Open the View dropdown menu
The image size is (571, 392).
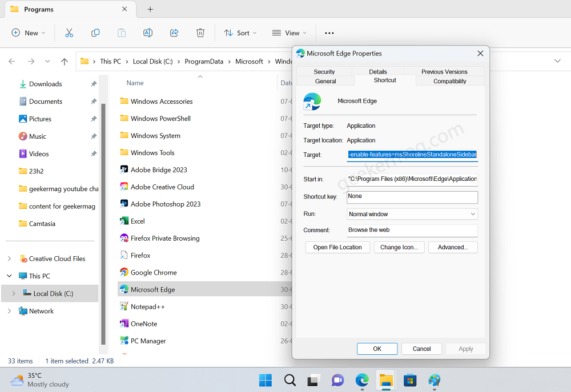289,33
